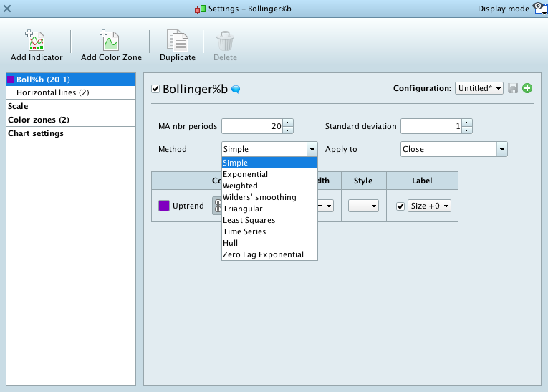Click the Add Color Zone icon

click(x=110, y=41)
